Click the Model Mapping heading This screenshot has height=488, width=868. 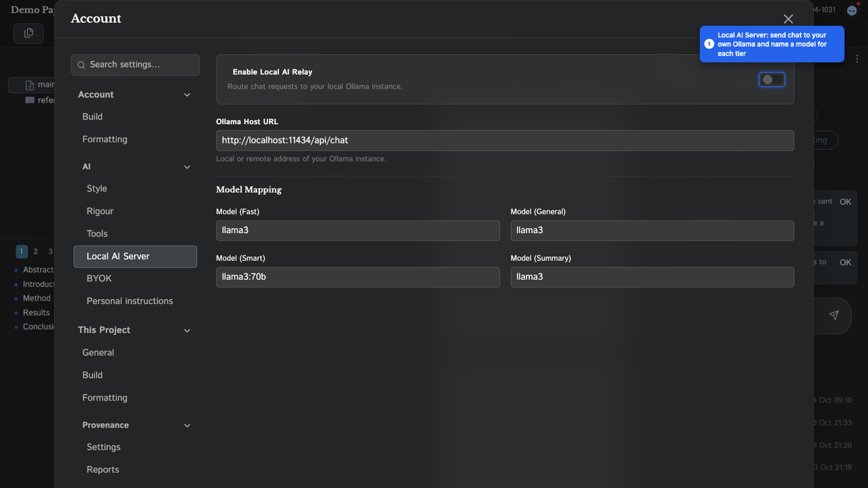(248, 190)
